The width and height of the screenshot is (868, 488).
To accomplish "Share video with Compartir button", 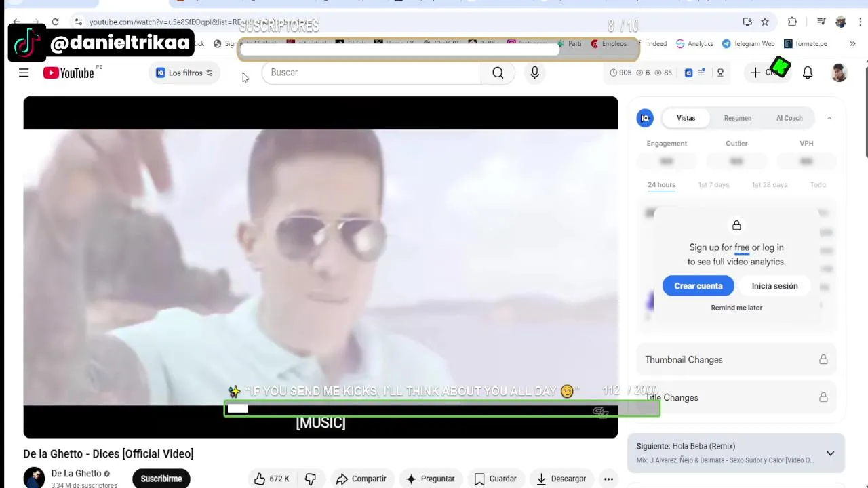I will (x=361, y=479).
